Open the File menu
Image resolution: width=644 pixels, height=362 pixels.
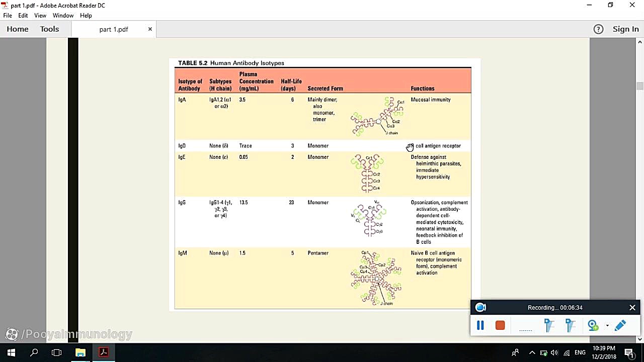pos(8,16)
